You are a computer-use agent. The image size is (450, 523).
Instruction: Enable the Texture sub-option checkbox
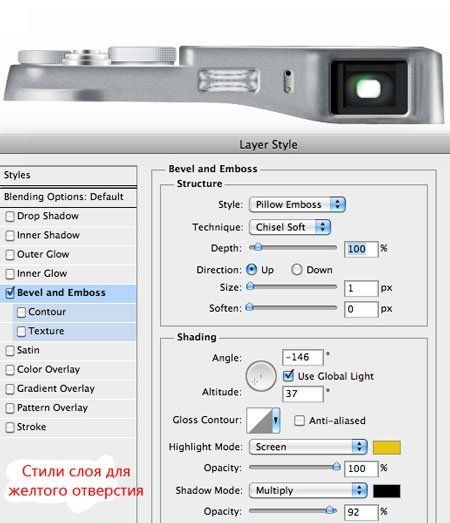pyautogui.click(x=21, y=331)
